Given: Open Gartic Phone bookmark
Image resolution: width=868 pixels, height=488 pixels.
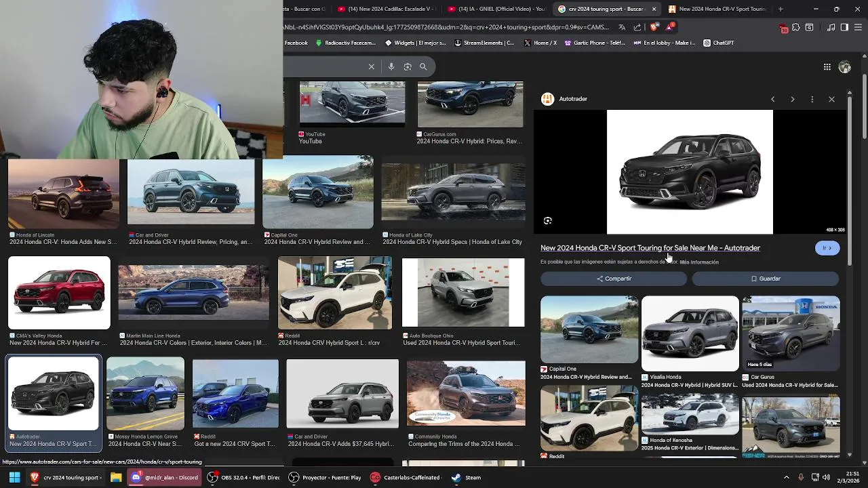Looking at the screenshot, I should (x=595, y=43).
